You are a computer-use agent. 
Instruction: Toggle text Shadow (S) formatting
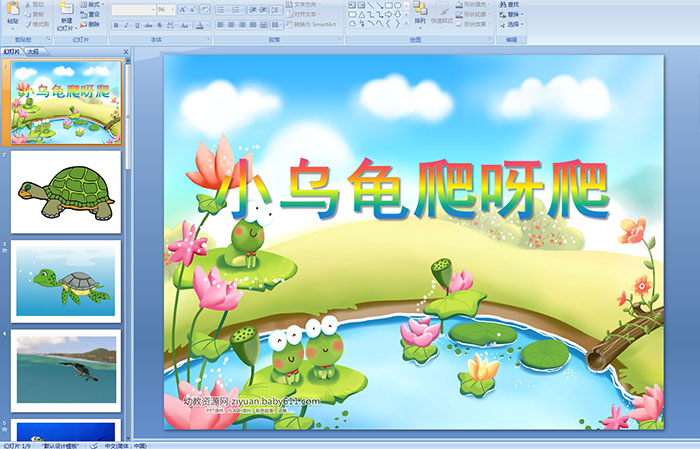pyautogui.click(x=159, y=25)
